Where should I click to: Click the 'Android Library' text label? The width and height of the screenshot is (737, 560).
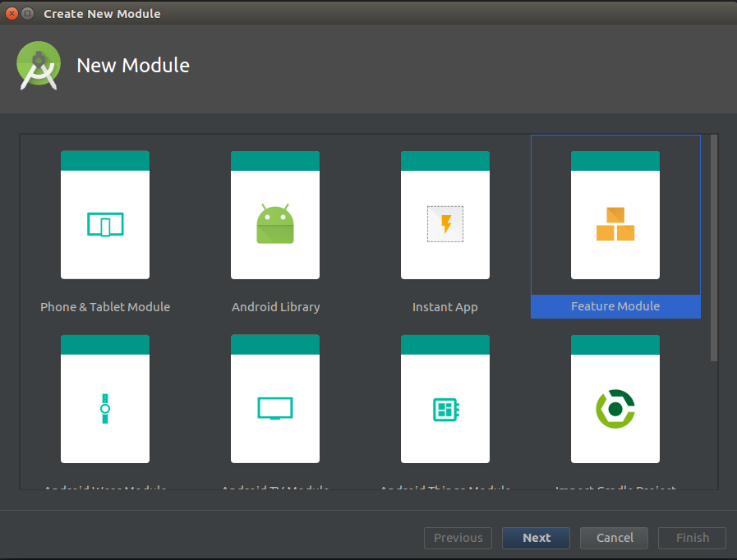(x=275, y=307)
